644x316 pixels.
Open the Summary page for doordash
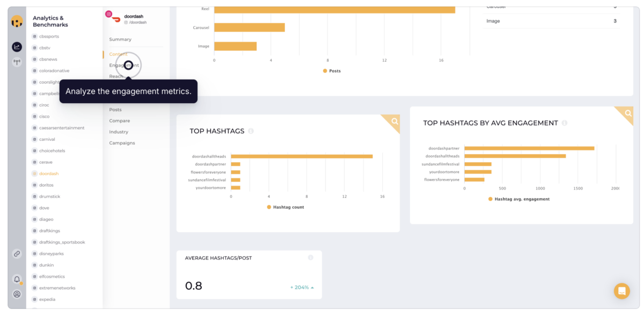tap(119, 39)
